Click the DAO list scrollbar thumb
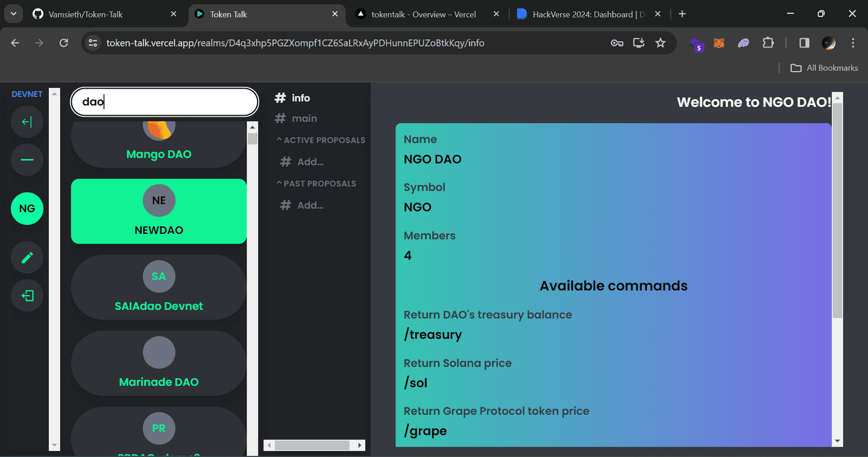868x457 pixels. (253, 139)
